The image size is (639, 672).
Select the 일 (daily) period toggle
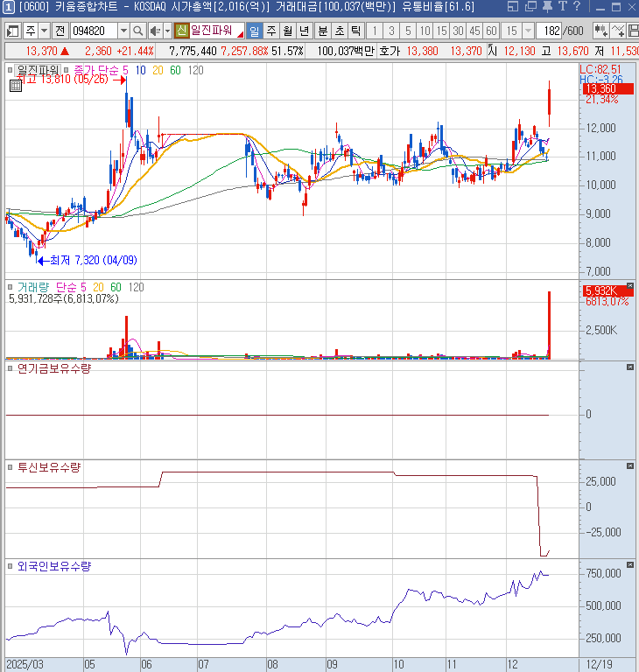(x=254, y=31)
